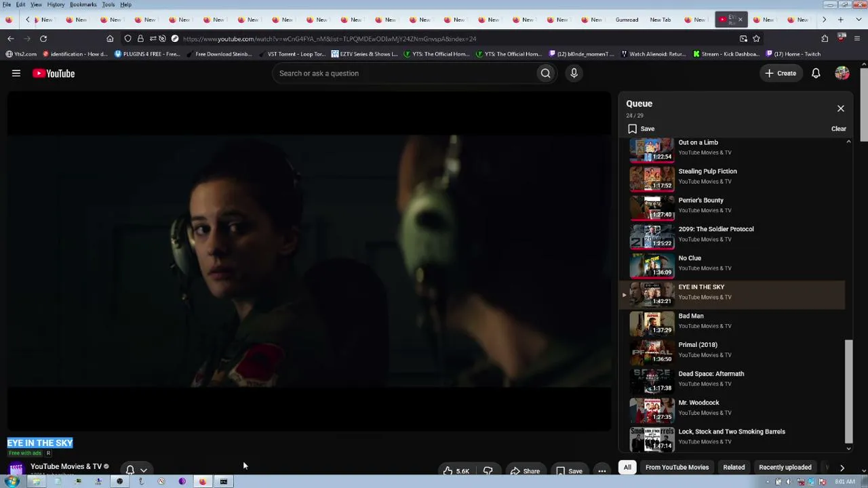Open the Stream - Kick Dashboard bookmark
This screenshot has width=868, height=488.
(725, 54)
